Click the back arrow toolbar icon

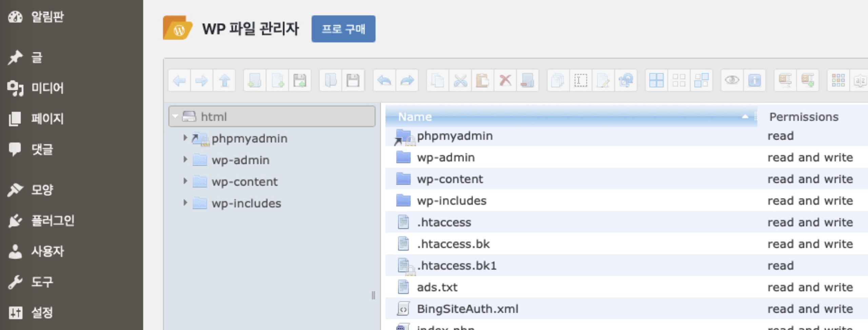tap(179, 81)
